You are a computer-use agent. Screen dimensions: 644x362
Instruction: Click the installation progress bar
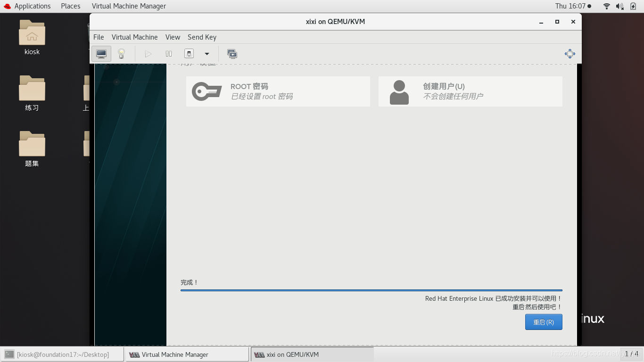[x=372, y=290]
